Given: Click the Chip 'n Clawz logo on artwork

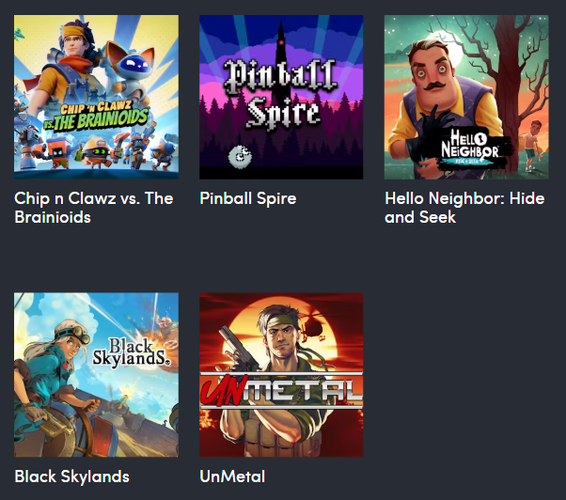Looking at the screenshot, I should (96, 116).
